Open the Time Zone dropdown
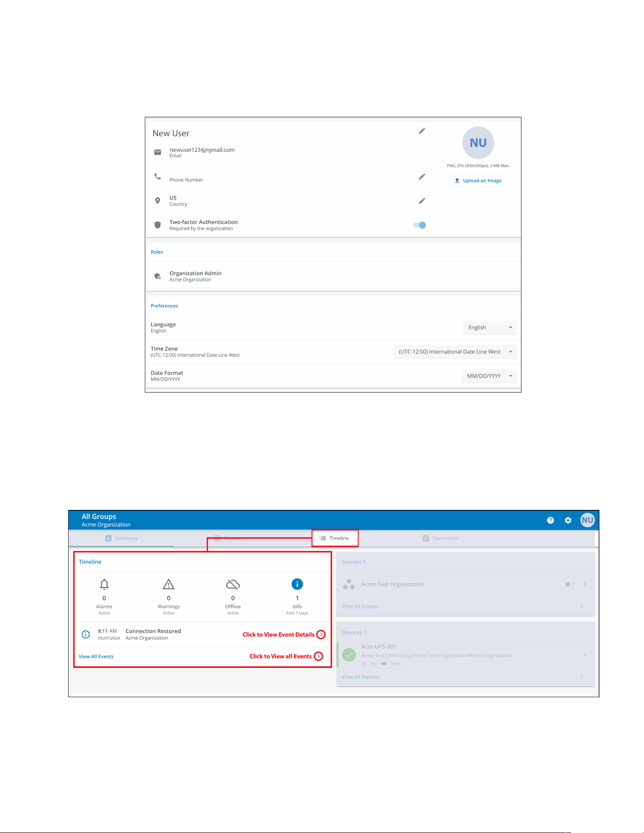This screenshot has height=833, width=644. point(455,351)
